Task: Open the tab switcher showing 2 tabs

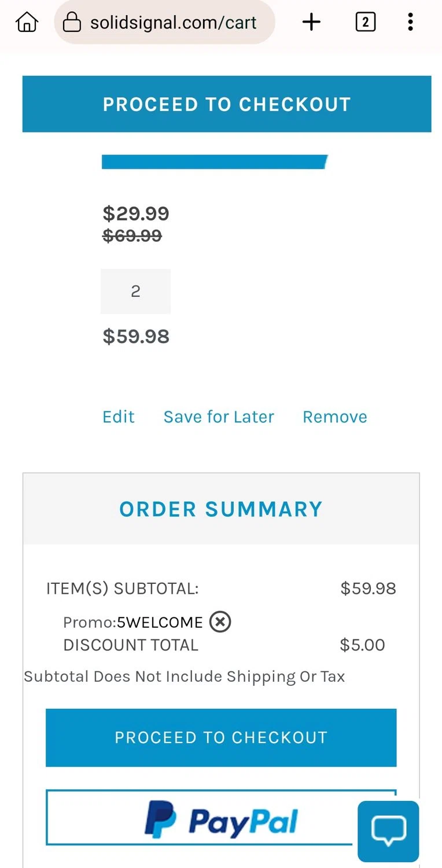Action: pyautogui.click(x=365, y=23)
